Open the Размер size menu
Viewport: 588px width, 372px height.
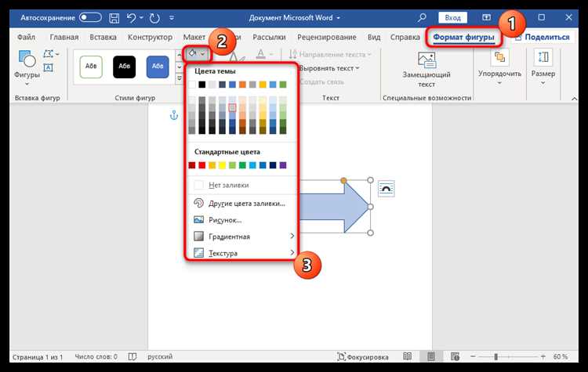point(543,67)
